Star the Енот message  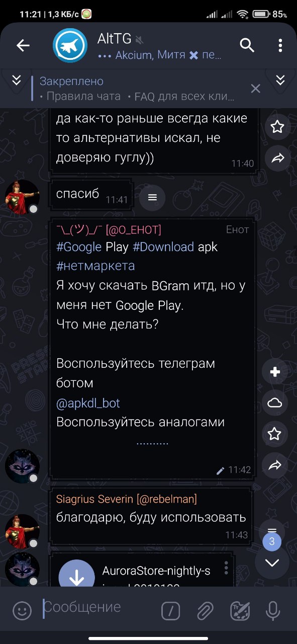point(275,434)
